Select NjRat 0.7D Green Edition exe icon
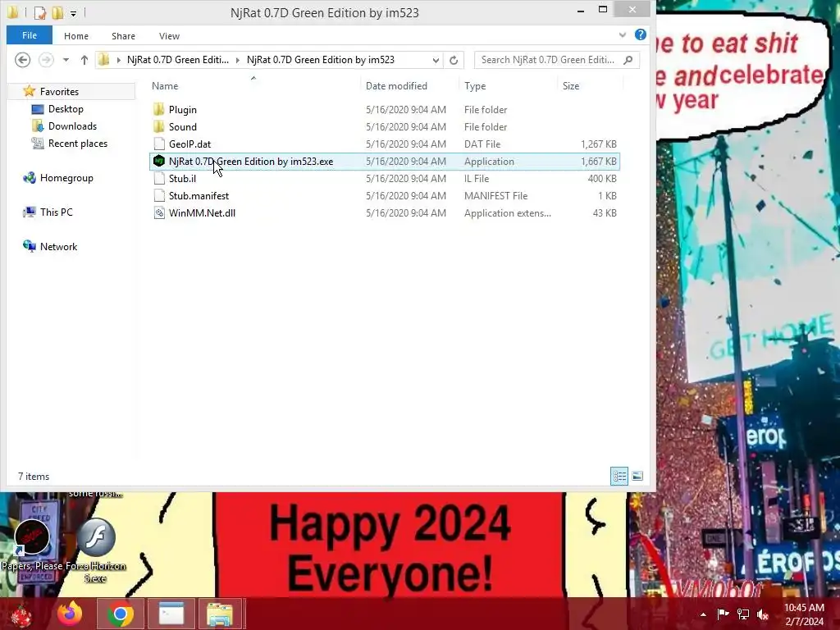This screenshot has height=630, width=840. tap(159, 161)
